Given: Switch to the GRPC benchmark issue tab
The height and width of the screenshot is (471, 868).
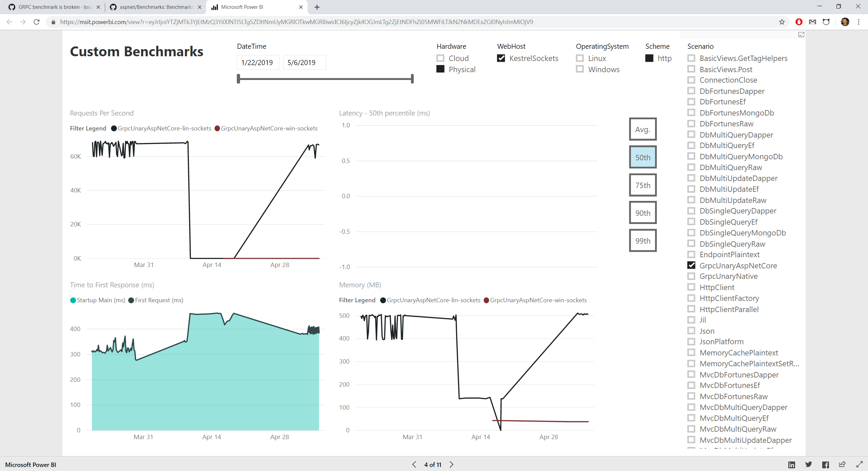Looking at the screenshot, I should (x=51, y=7).
